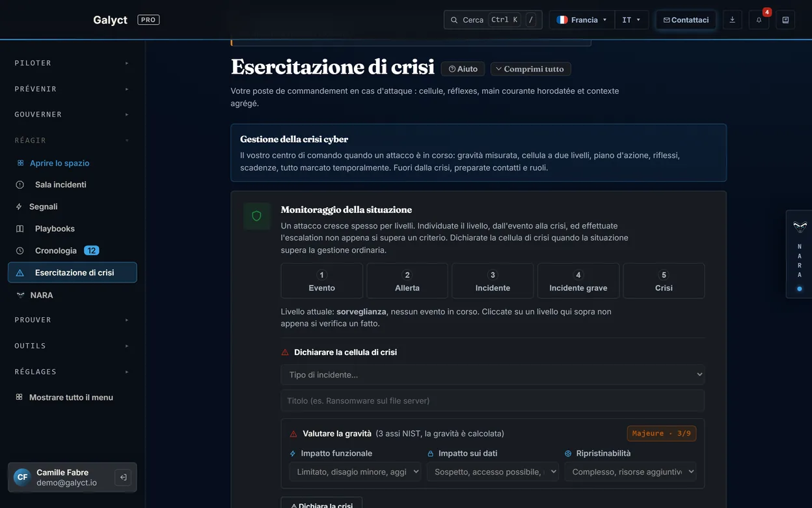Image resolution: width=812 pixels, height=508 pixels.
Task: Select level 1 Evento
Action: (322, 281)
